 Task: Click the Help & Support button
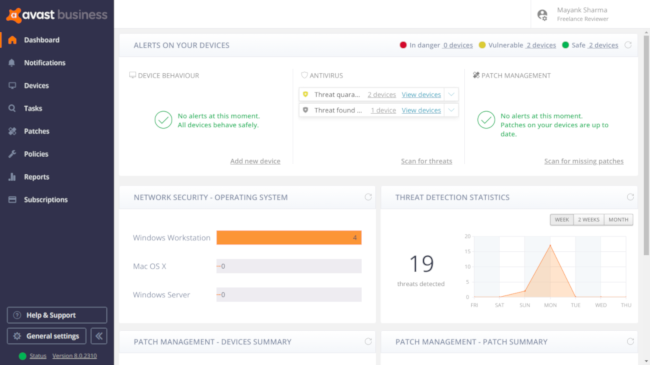[x=57, y=315]
